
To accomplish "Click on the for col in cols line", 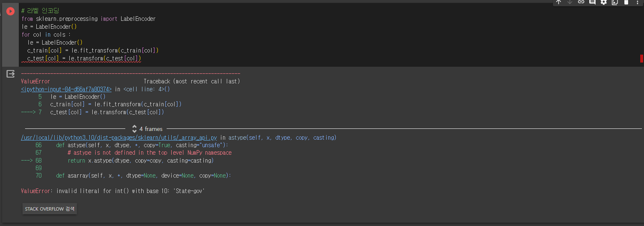I will (x=46, y=35).
